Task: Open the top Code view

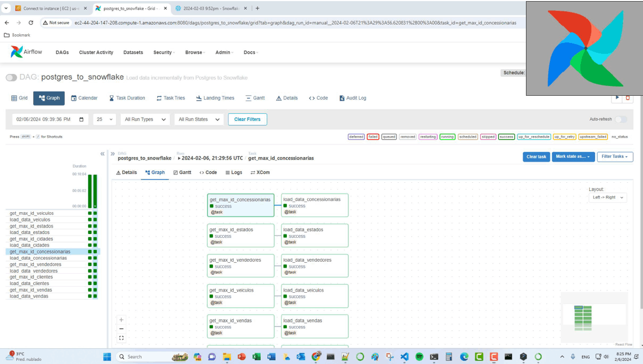Action: pyautogui.click(x=318, y=98)
